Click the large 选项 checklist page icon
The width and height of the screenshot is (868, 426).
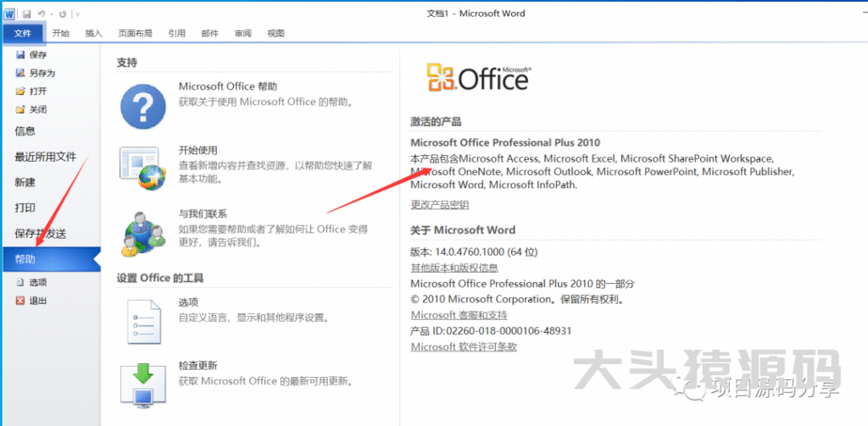(144, 322)
